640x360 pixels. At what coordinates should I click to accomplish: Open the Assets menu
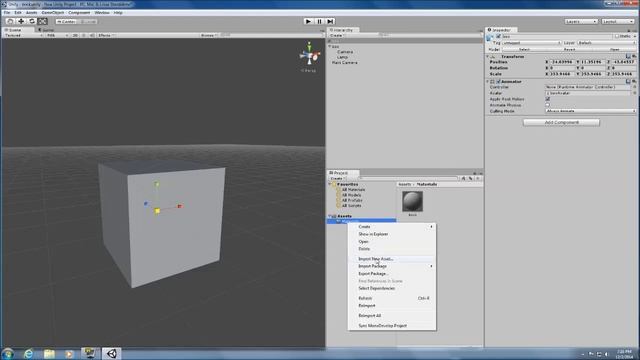31,13
